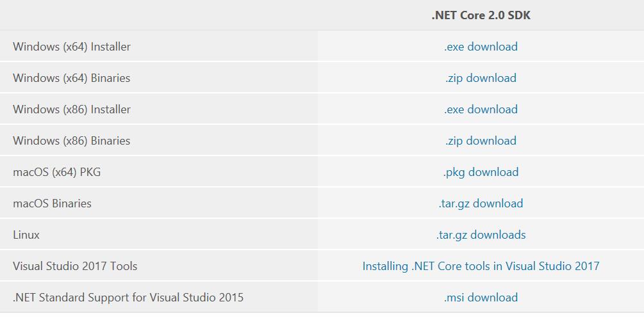The height and width of the screenshot is (327, 644).
Task: Select Windows (x86) Installer row label
Action: (72, 109)
